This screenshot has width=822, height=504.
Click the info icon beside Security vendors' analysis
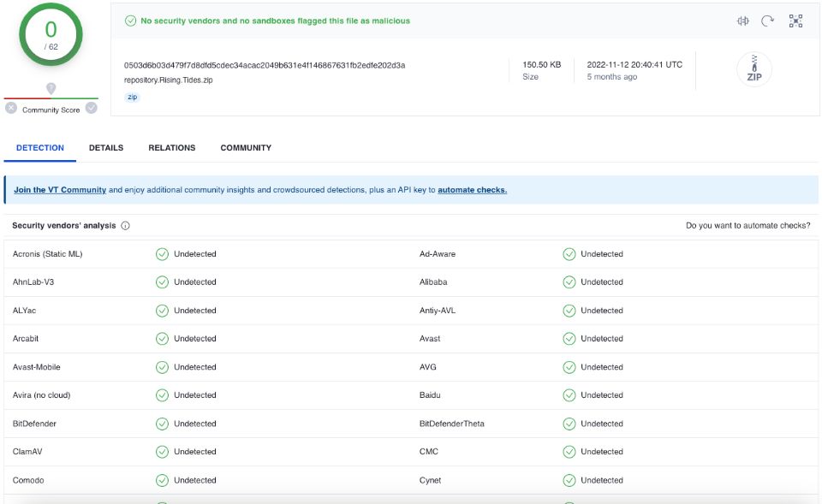click(125, 226)
